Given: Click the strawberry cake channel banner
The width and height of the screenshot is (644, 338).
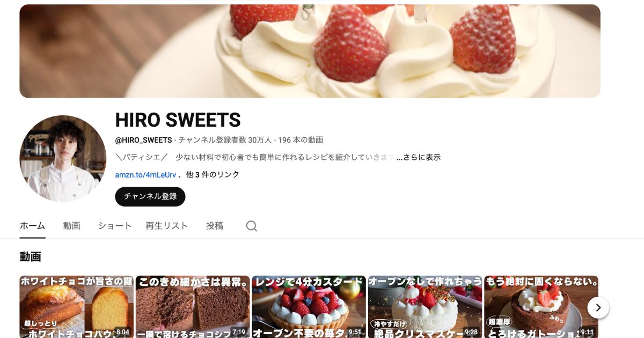Looking at the screenshot, I should [310, 51].
